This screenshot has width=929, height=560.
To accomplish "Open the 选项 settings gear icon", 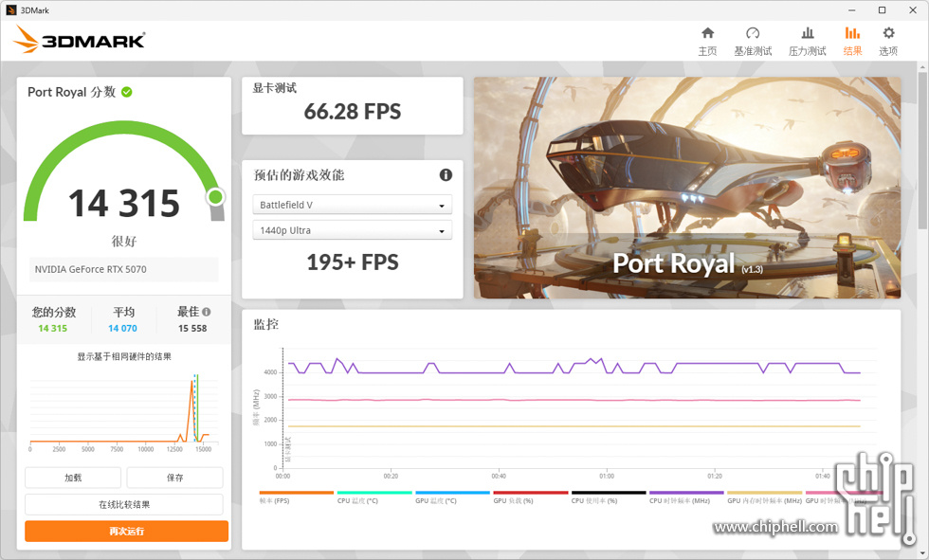I will click(x=887, y=33).
